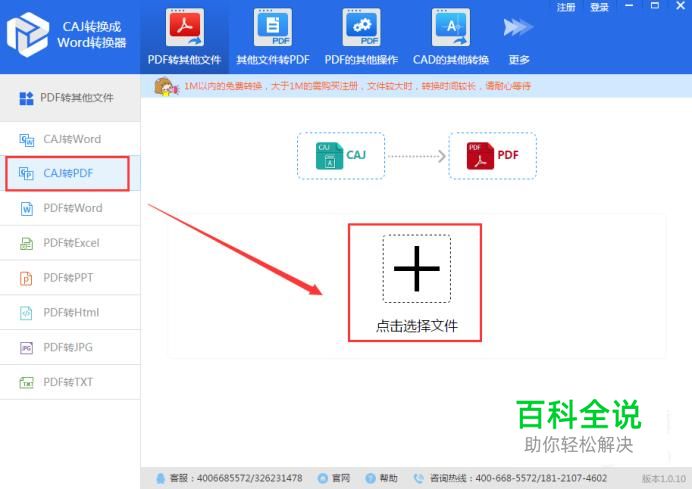Open the PDF的其他操作 gear icon
This screenshot has width=692, height=489.
point(361,27)
